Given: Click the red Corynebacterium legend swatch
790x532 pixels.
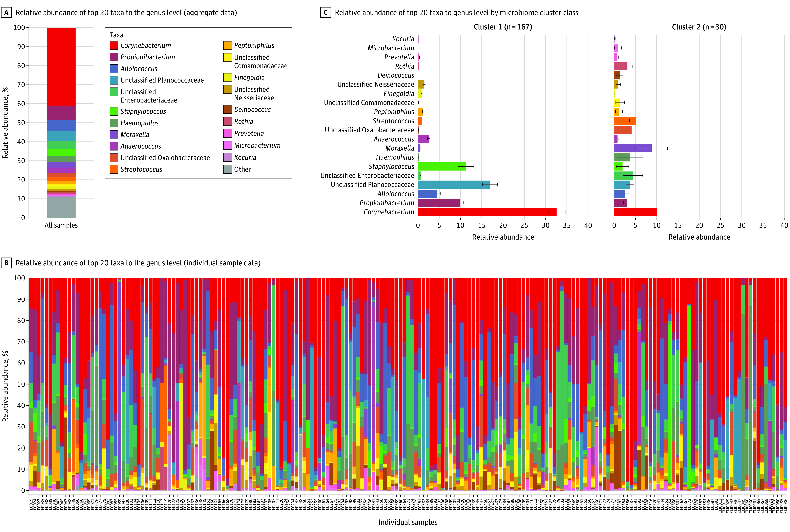Looking at the screenshot, I should click(114, 45).
